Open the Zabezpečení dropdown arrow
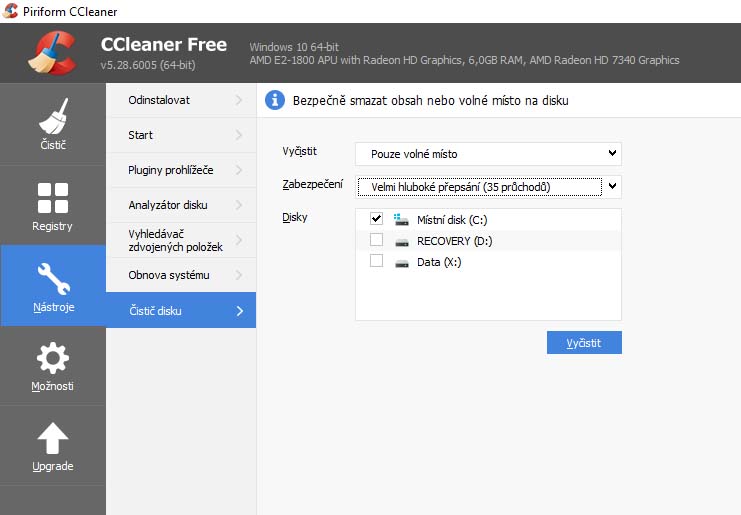Screen dimensions: 741x515 [612, 186]
